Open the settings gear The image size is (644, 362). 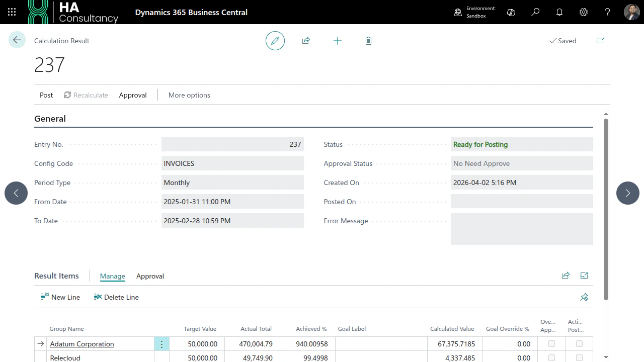tap(584, 12)
